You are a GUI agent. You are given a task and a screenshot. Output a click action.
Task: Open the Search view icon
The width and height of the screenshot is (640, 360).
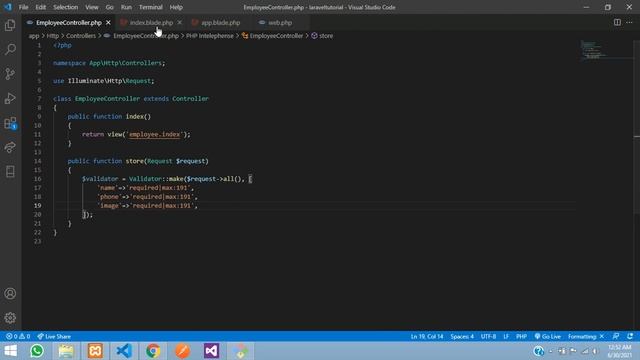click(x=10, y=49)
